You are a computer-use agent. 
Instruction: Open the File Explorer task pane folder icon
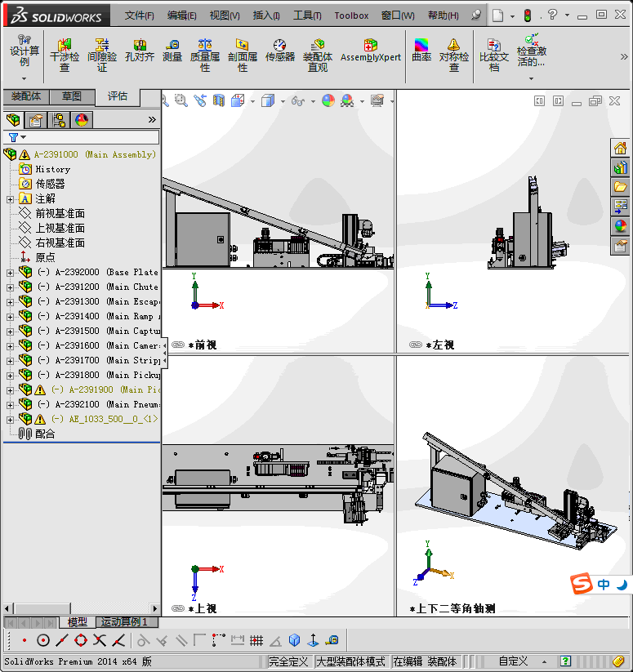pos(620,187)
